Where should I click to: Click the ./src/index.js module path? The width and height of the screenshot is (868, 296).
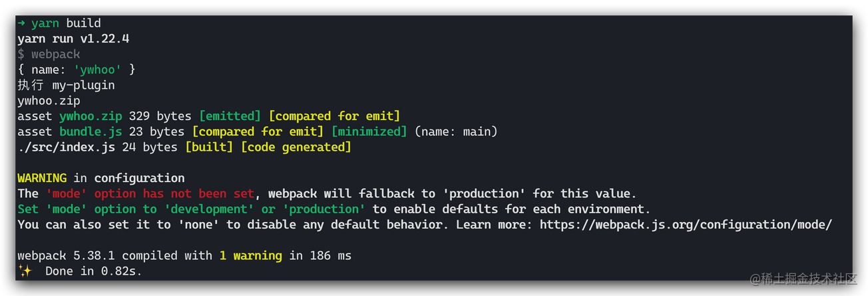tap(67, 147)
